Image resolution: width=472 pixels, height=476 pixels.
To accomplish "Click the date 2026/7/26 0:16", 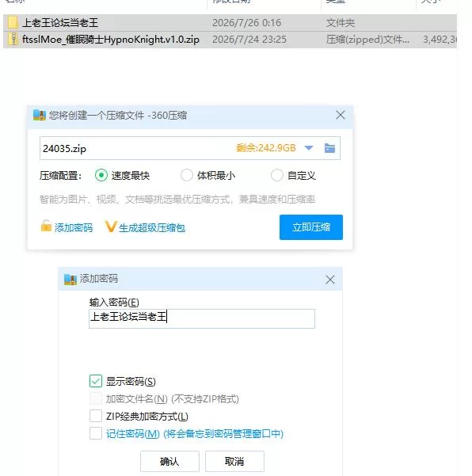I will pyautogui.click(x=246, y=23).
